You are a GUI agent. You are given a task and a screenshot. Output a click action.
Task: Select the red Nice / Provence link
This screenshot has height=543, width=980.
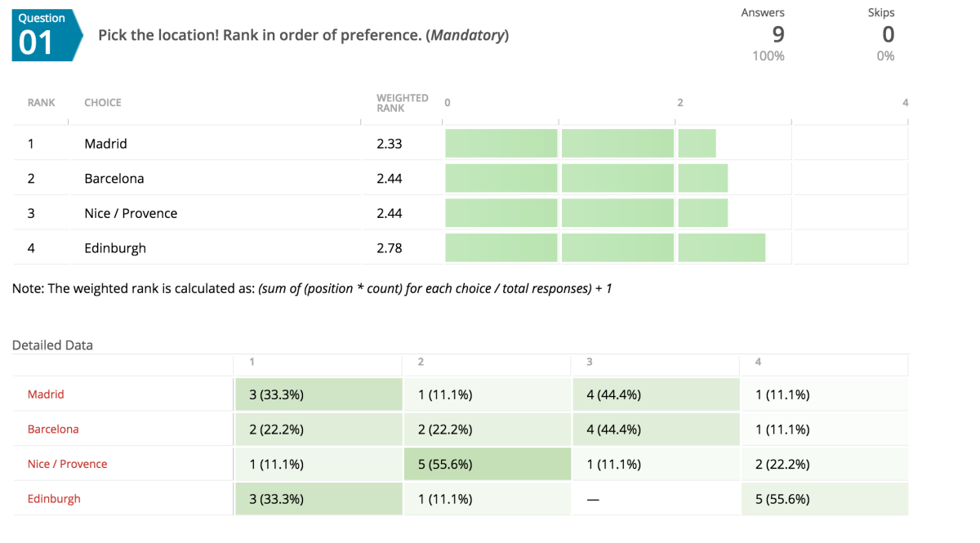click(x=67, y=464)
